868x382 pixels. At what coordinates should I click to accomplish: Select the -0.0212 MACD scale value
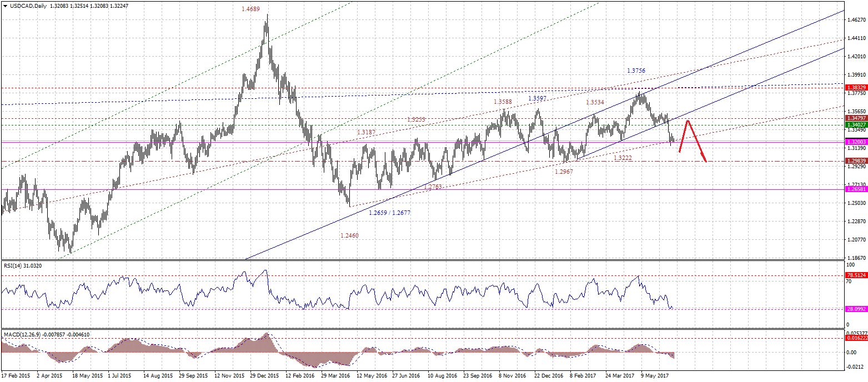[854, 367]
